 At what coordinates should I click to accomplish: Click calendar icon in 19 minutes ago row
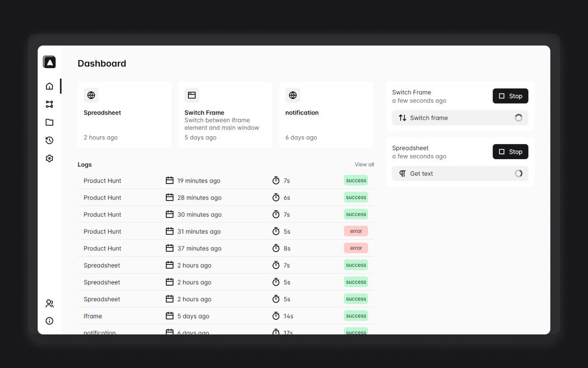[170, 180]
